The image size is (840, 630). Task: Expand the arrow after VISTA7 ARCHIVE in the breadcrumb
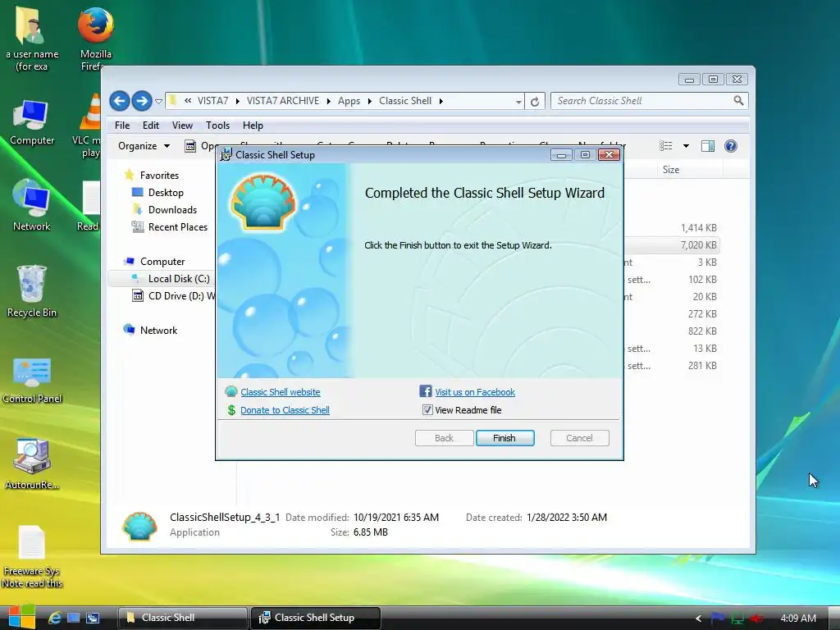point(328,101)
